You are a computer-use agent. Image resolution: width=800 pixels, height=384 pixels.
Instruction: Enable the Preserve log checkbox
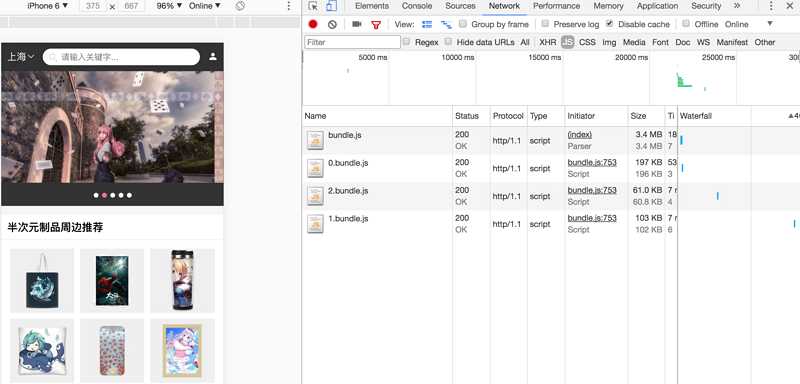[545, 23]
